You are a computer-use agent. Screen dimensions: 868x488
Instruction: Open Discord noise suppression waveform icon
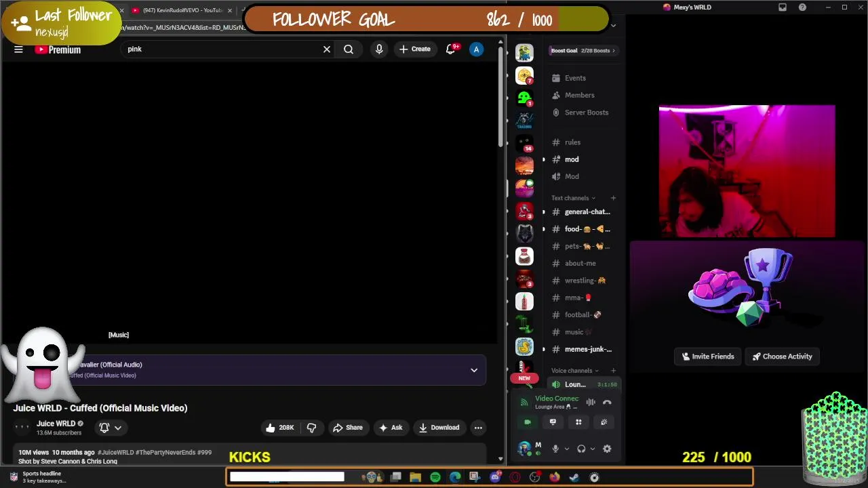click(x=591, y=403)
